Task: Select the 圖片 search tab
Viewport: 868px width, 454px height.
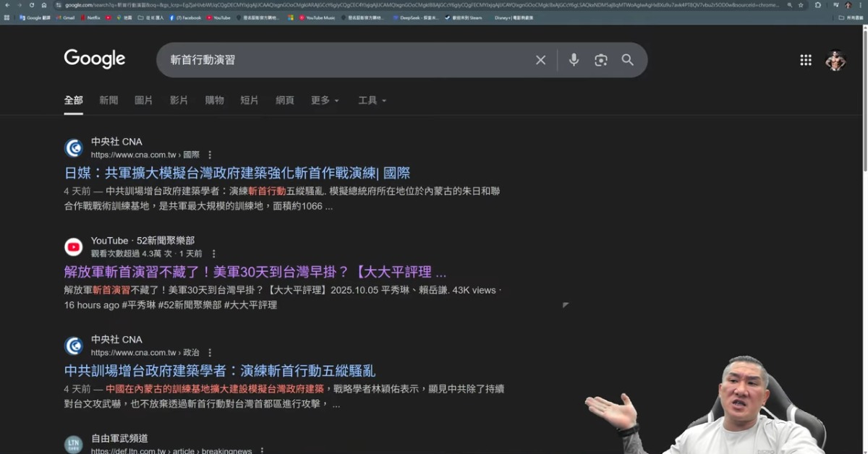Action: tap(143, 100)
